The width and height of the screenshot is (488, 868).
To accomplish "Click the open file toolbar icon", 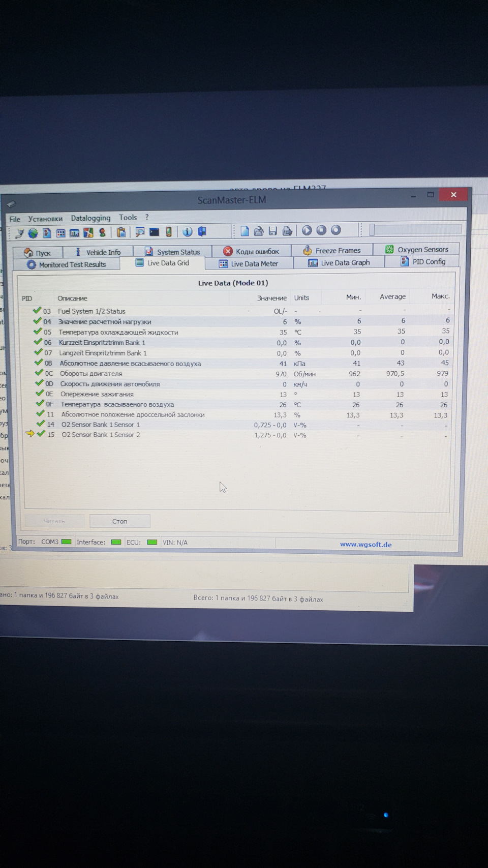I will (259, 231).
